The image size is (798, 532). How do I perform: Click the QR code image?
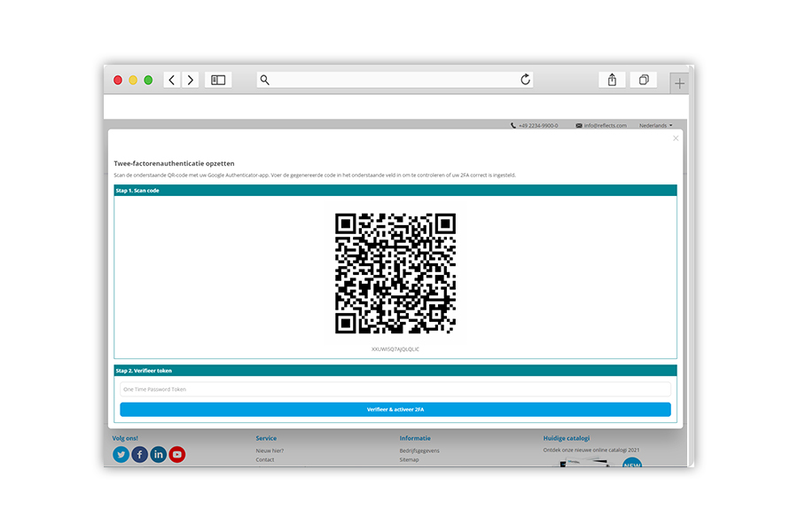click(395, 273)
